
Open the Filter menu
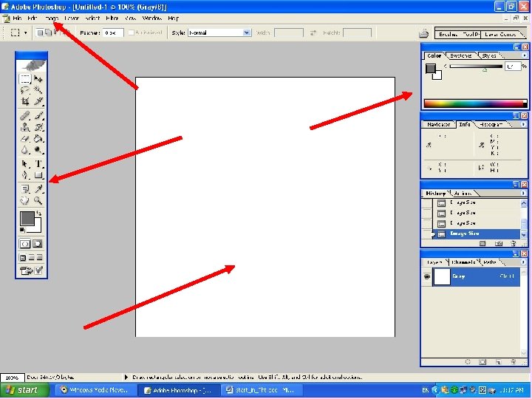112,18
